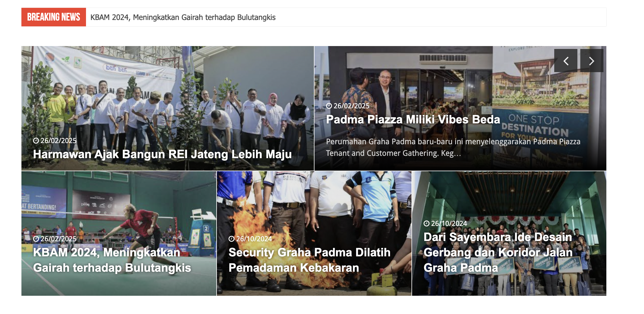Click clock icon on Dari Sayembara date
The width and height of the screenshot is (644, 314).
tap(427, 224)
